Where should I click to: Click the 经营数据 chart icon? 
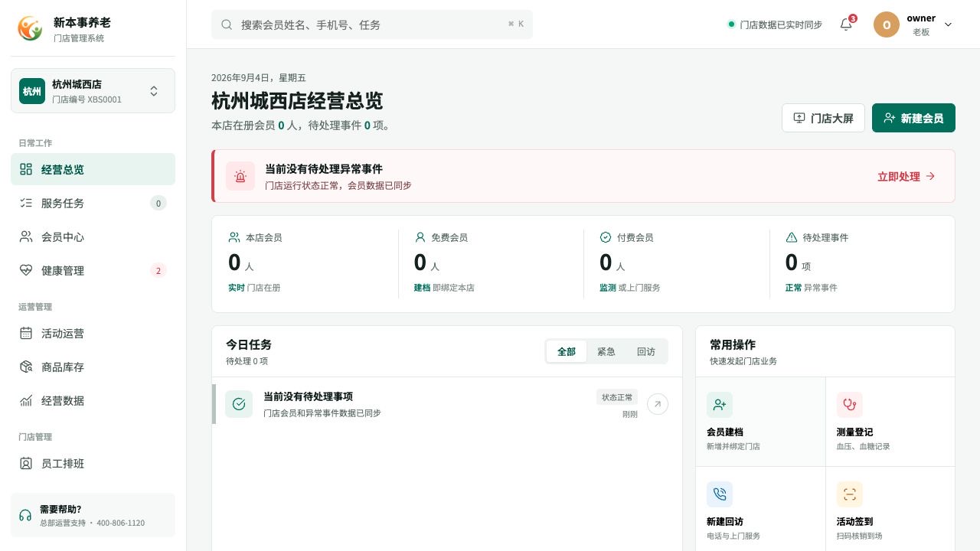(26, 400)
